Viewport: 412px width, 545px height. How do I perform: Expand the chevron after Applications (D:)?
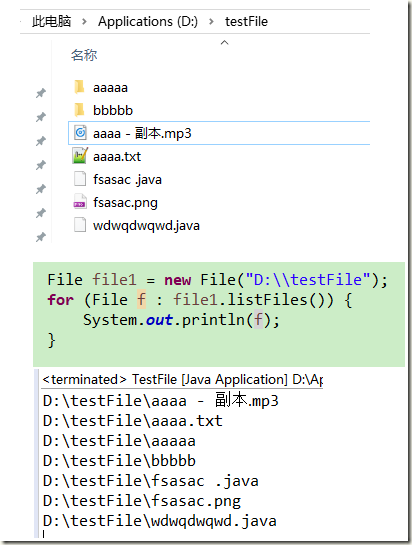tap(211, 22)
